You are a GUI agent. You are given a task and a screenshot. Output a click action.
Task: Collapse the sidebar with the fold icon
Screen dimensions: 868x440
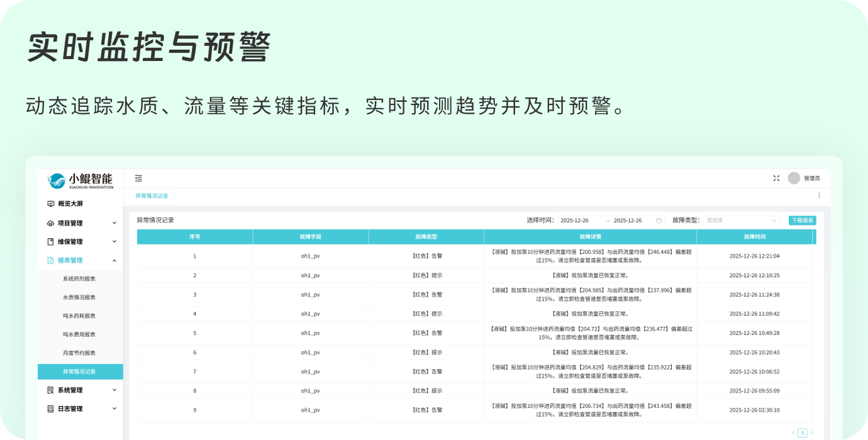138,179
